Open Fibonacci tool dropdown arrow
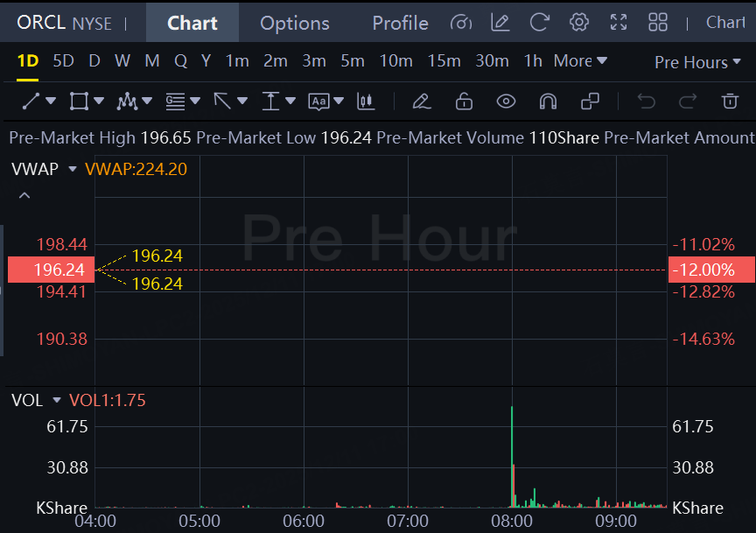Screen dimensions: 756x533 (x=195, y=101)
